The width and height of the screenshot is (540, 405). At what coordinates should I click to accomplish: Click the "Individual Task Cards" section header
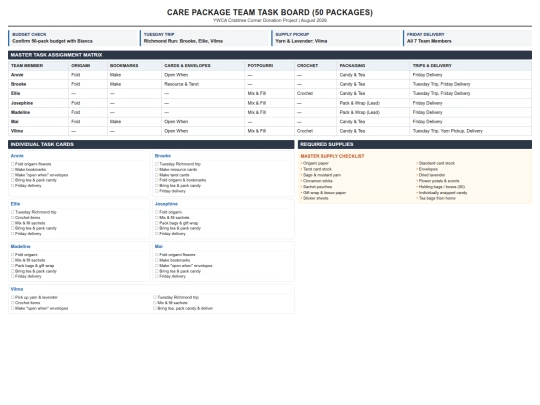(x=151, y=144)
